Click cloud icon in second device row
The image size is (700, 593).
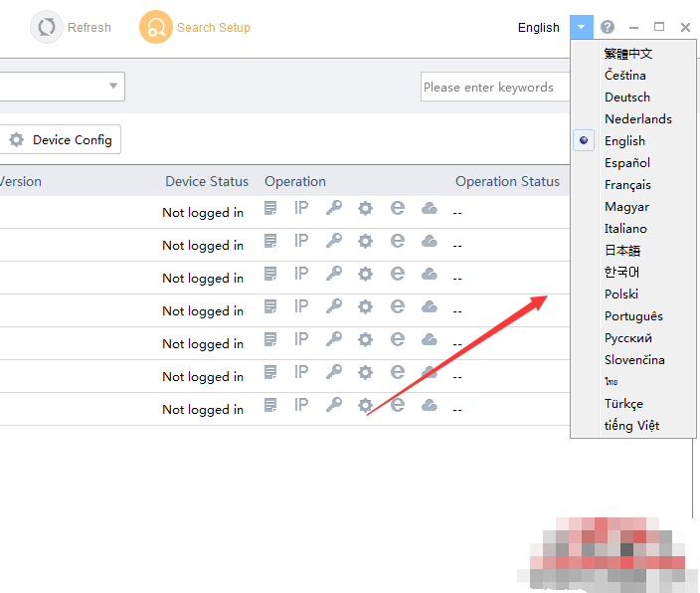[x=430, y=242]
